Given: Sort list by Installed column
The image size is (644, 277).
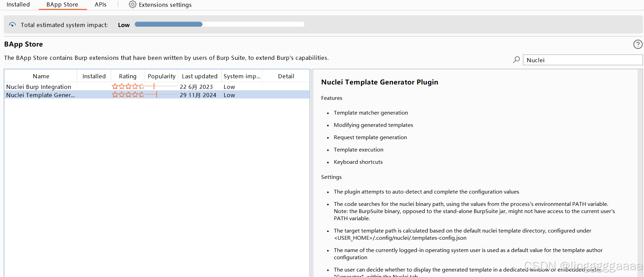Looking at the screenshot, I should coord(94,76).
